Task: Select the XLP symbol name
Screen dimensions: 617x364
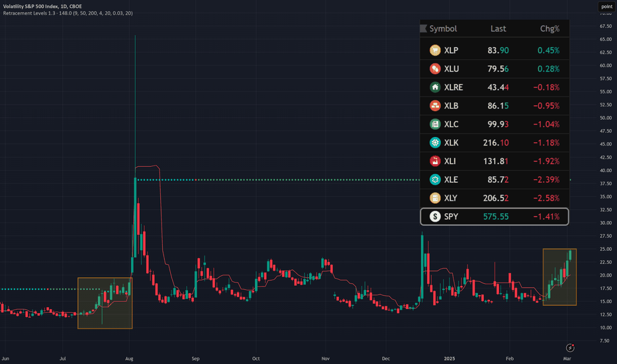Action: 451,50
